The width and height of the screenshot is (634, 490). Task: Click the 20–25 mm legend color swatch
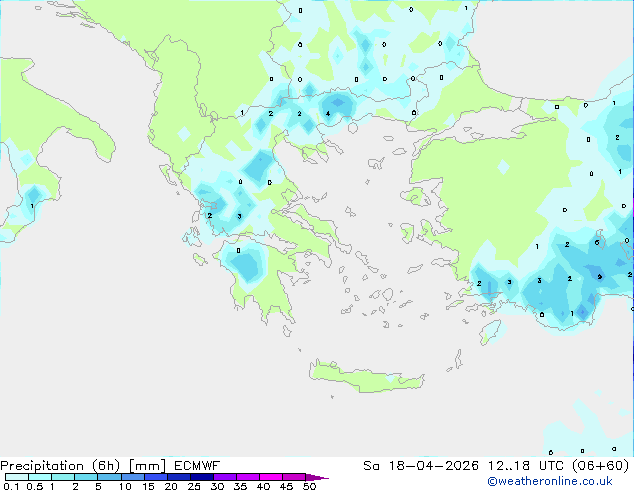pos(179,477)
